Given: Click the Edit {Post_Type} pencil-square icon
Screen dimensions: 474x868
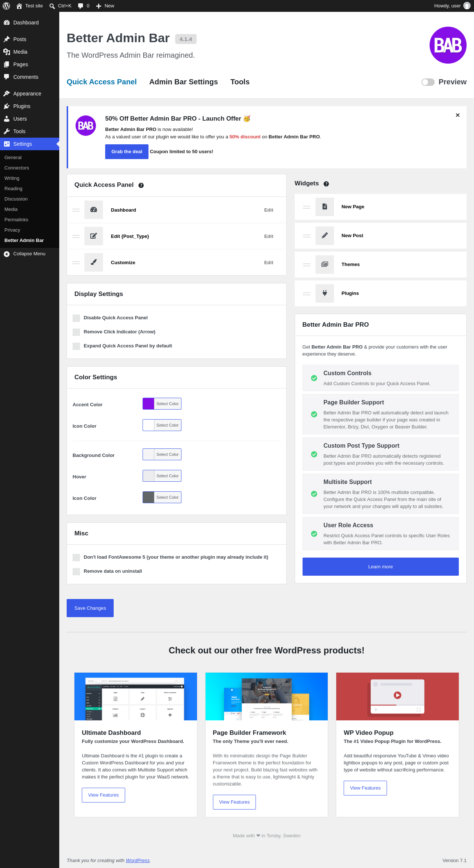Looking at the screenshot, I should [x=94, y=236].
